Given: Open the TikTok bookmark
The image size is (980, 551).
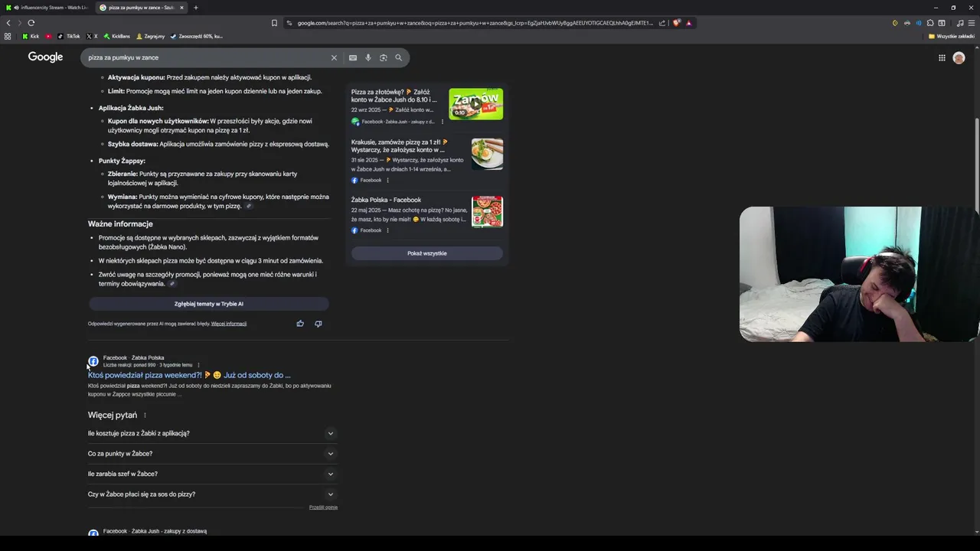Looking at the screenshot, I should pos(69,36).
